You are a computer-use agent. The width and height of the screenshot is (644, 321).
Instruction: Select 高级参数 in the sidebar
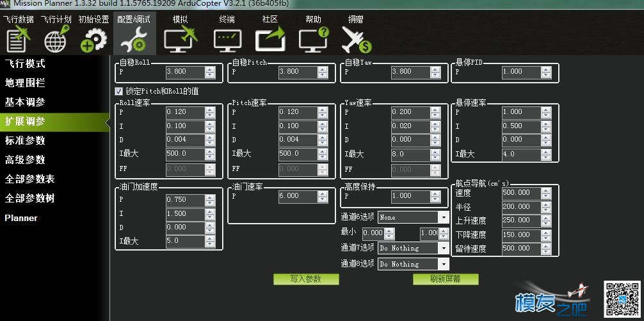click(x=25, y=160)
